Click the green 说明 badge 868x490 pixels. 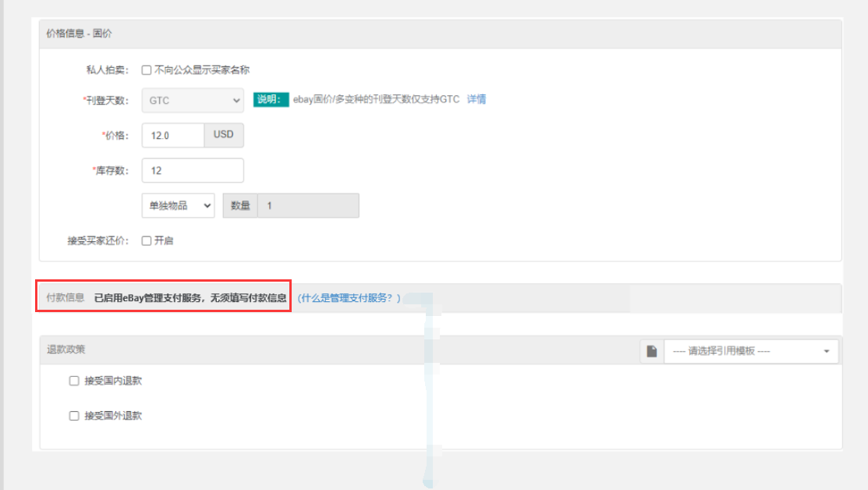point(268,100)
